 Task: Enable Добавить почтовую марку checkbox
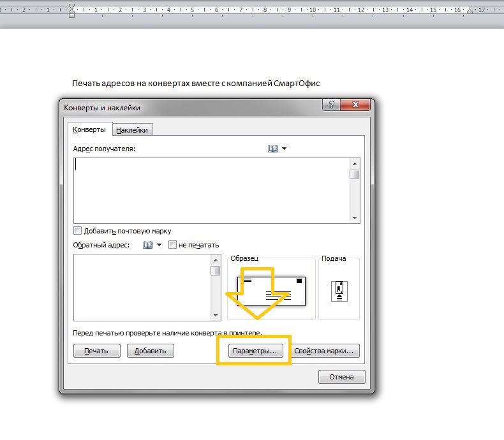pos(78,231)
